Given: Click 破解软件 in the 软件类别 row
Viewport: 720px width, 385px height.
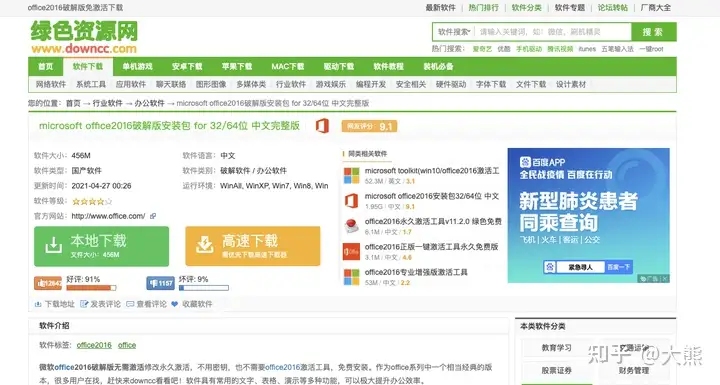Looking at the screenshot, I should (x=236, y=170).
